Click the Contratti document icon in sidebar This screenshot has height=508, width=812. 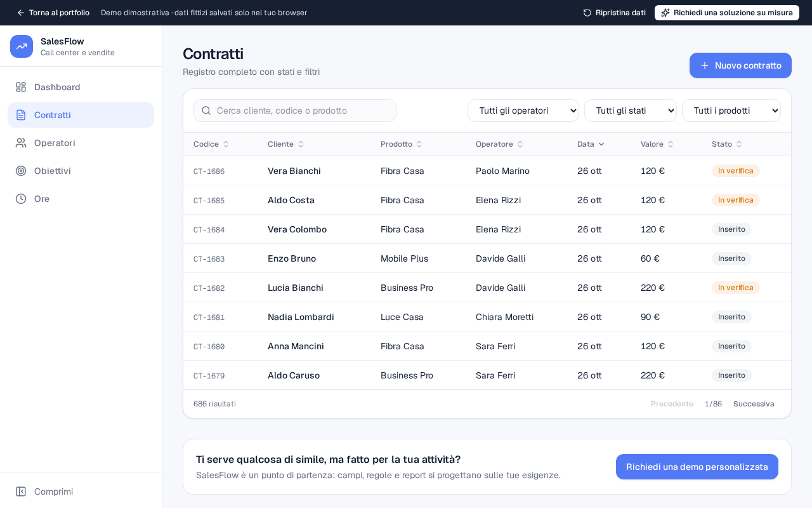click(x=21, y=115)
